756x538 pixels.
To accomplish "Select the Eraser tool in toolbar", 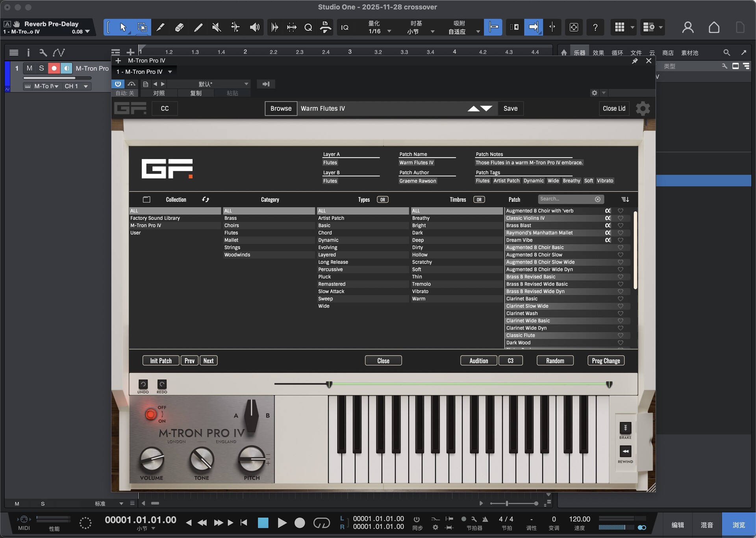I will [179, 27].
